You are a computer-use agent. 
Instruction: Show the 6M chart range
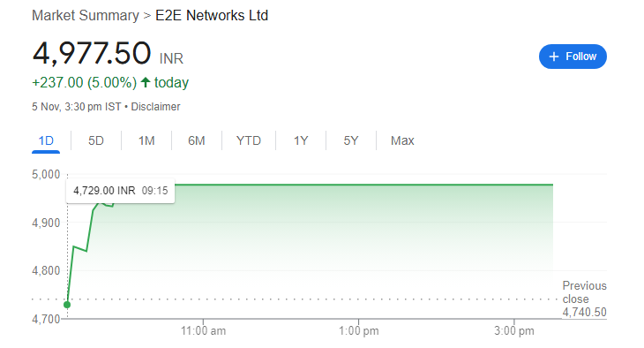pyautogui.click(x=197, y=140)
